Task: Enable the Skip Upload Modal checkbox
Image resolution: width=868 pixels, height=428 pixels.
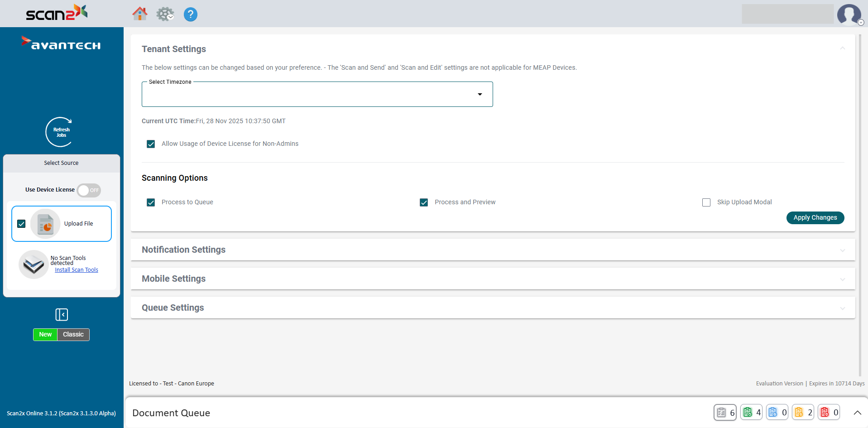Action: pyautogui.click(x=706, y=202)
